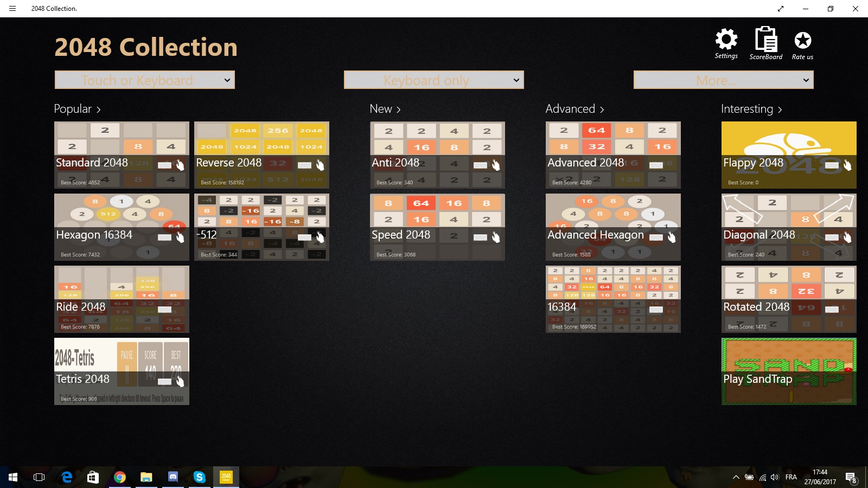868x488 pixels.
Task: Open the ScoreBoard clipboard icon
Action: pyautogui.click(x=765, y=40)
